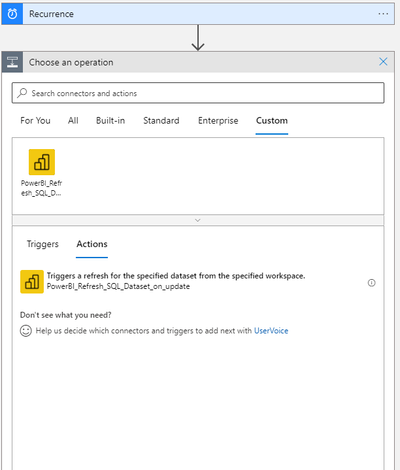
Task: Select the Custom tab
Action: 272,121
